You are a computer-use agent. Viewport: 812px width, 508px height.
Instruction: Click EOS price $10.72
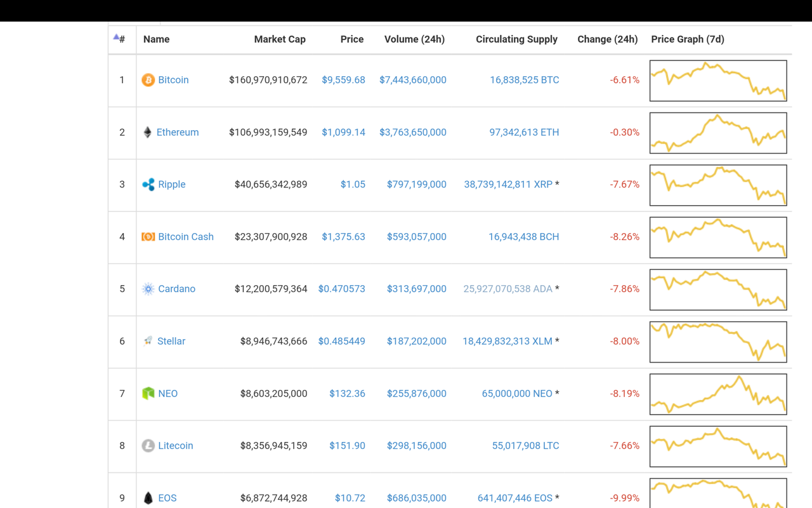click(350, 498)
